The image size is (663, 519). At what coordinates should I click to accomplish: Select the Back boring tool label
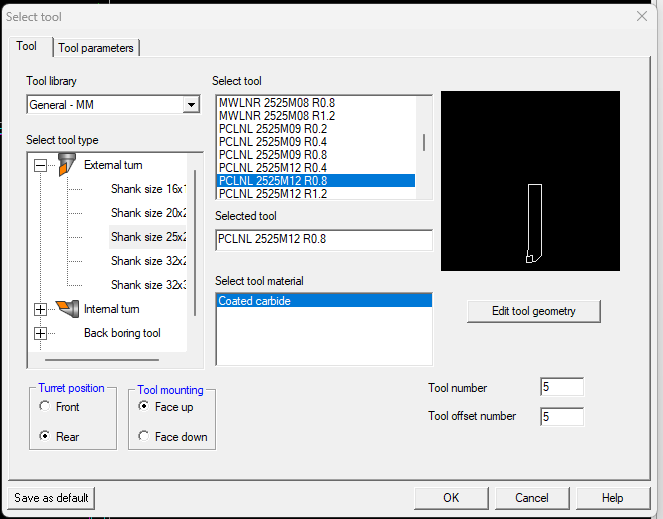(122, 333)
